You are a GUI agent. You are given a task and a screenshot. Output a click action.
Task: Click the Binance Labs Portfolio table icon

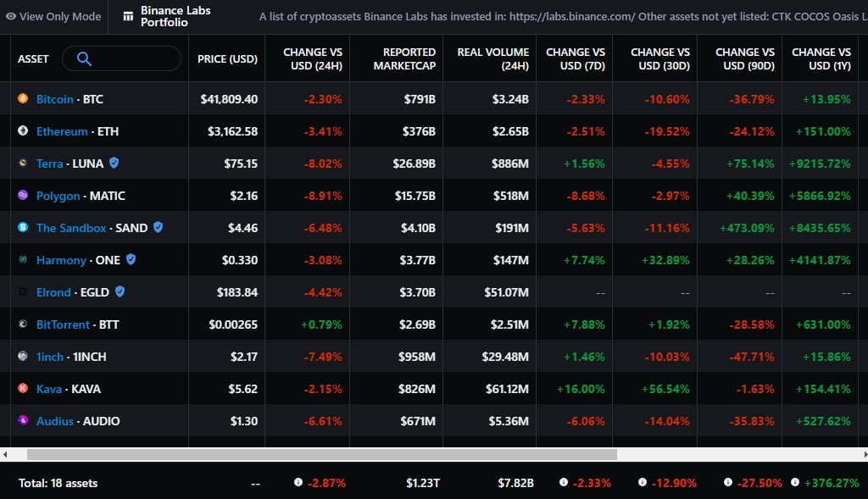(x=128, y=17)
